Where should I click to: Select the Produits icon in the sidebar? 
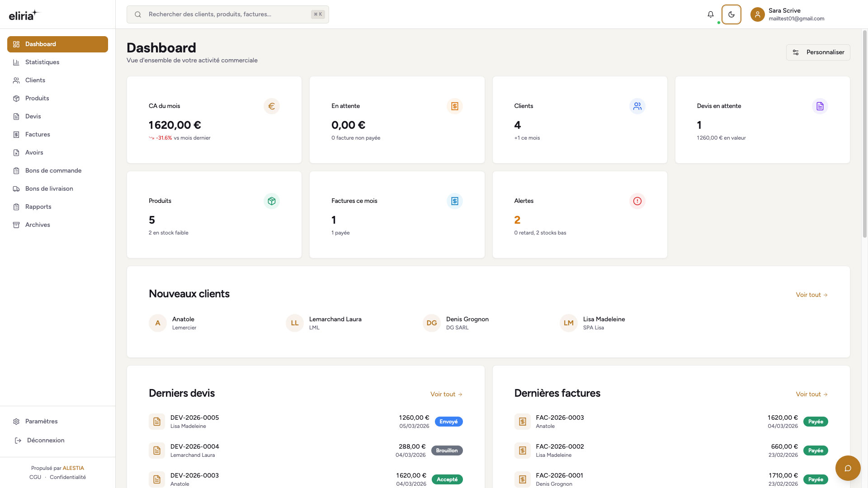16,98
